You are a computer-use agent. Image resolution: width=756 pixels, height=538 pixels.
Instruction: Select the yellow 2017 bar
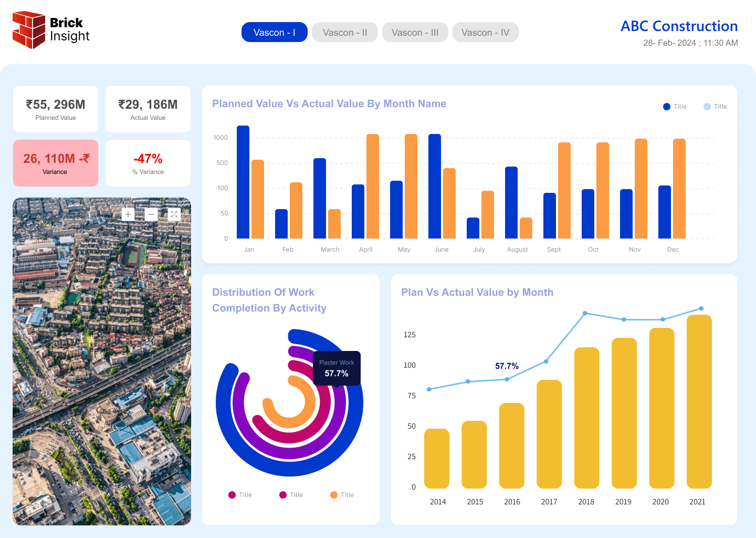pyautogui.click(x=549, y=434)
